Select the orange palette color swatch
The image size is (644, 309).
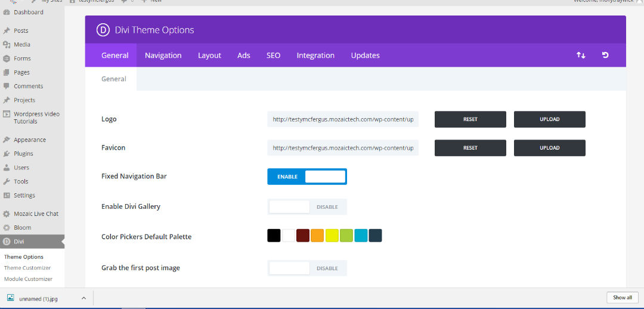pyautogui.click(x=317, y=236)
